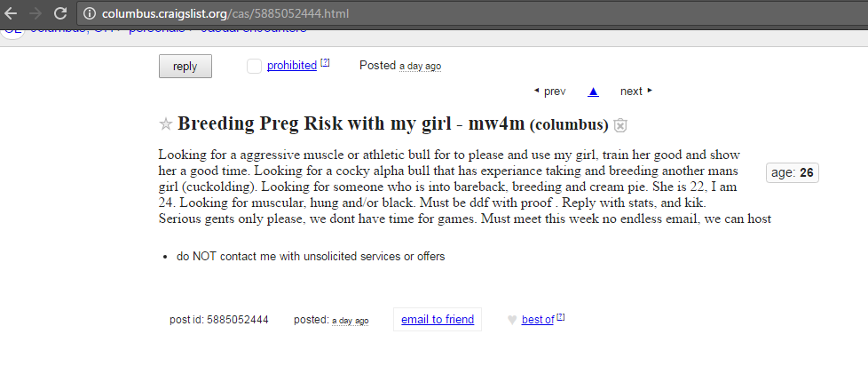868x382 pixels.
Task: Flag the post via the prohibited link
Action: [291, 66]
